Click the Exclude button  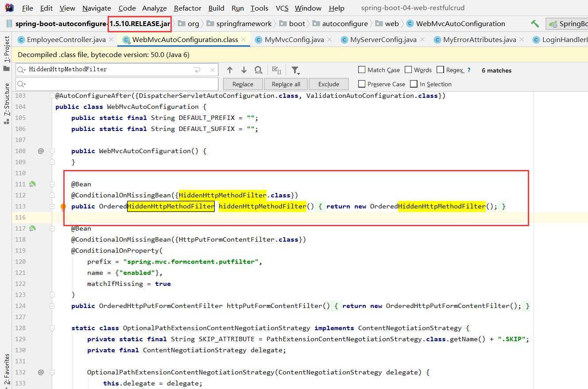tap(329, 84)
